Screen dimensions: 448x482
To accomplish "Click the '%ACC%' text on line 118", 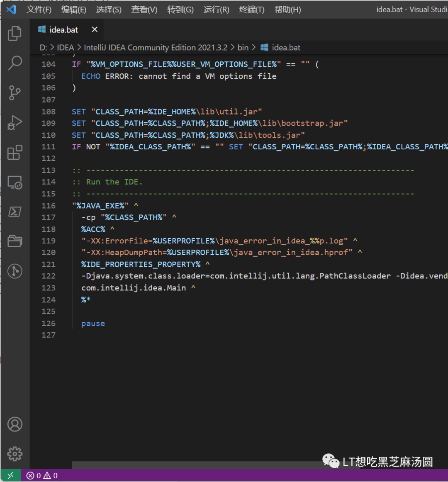I will tap(93, 229).
